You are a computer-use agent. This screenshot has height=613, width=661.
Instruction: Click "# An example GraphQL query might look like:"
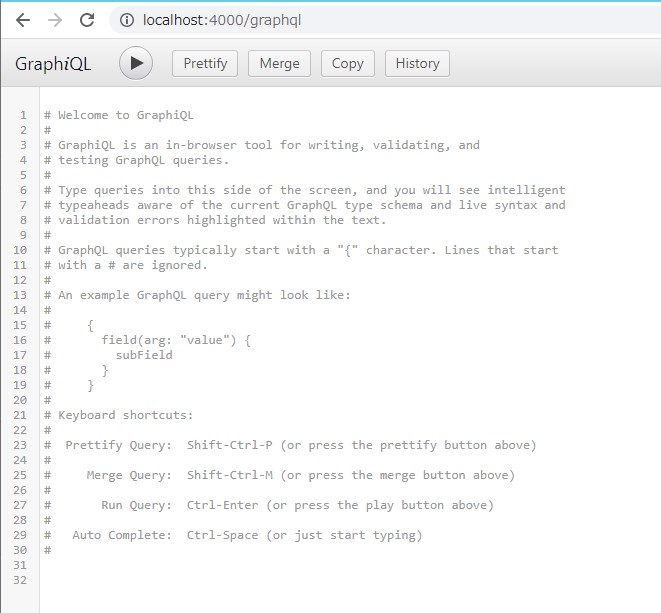197,295
